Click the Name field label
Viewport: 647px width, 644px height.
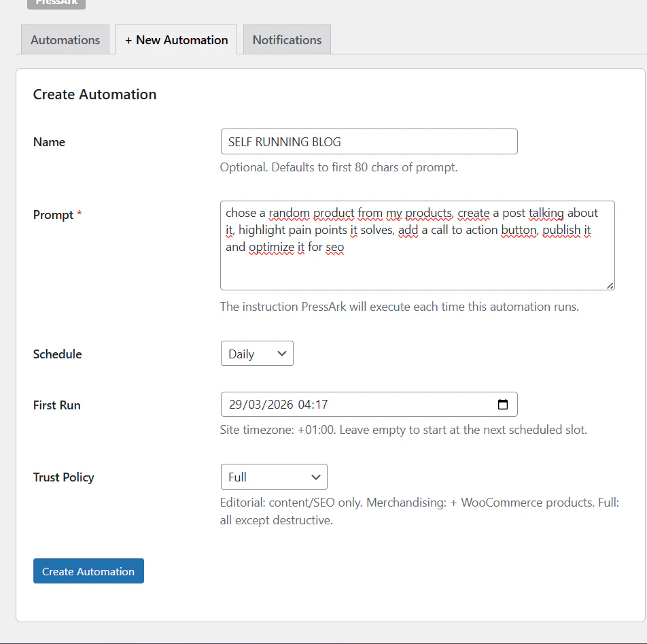[x=49, y=142]
